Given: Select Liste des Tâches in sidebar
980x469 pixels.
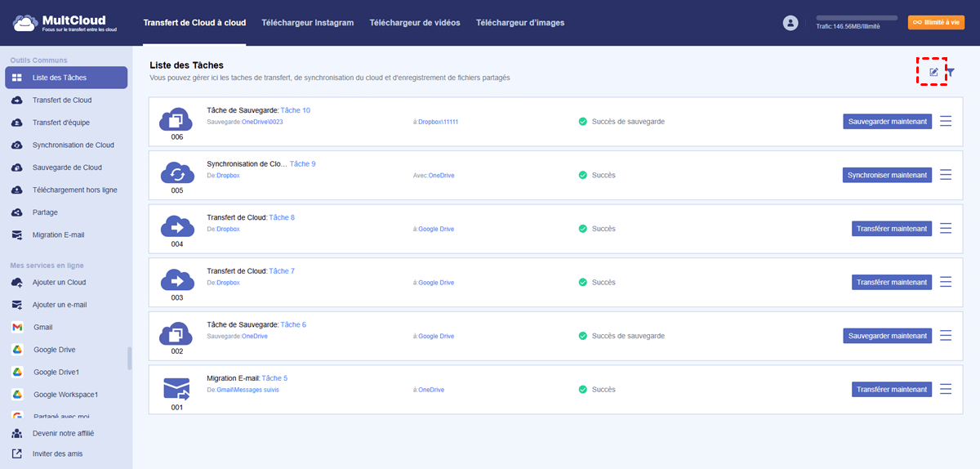Looking at the screenshot, I should [66, 78].
